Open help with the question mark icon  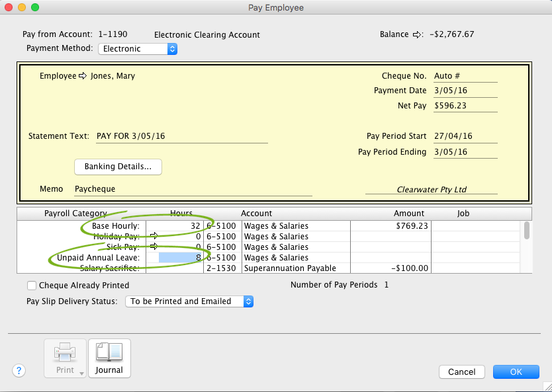tap(19, 371)
